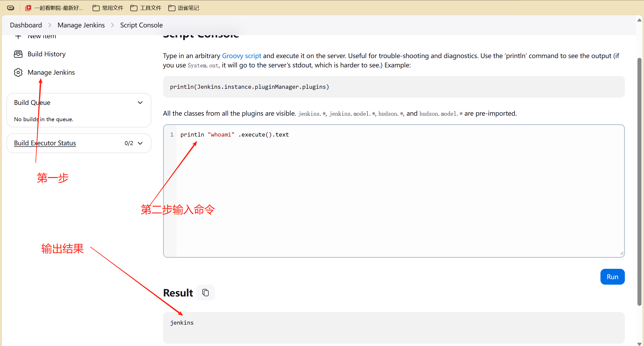The height and width of the screenshot is (346, 644).
Task: Click the example println plugins code line
Action: [249, 87]
